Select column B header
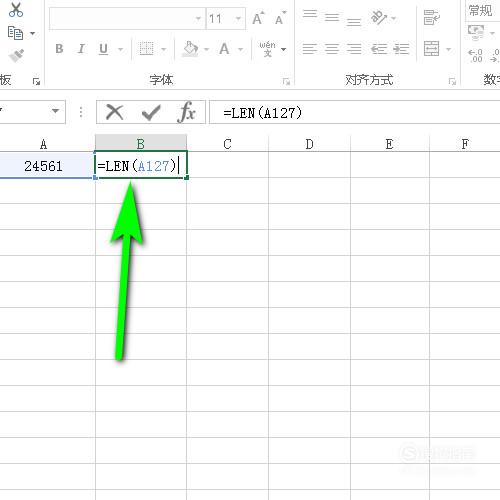The image size is (500, 500). (x=141, y=144)
